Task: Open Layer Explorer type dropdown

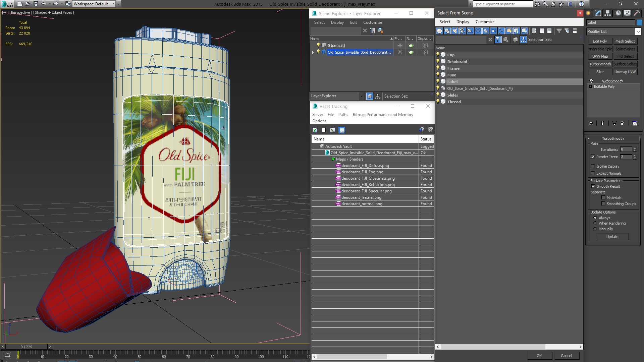Action: (361, 96)
